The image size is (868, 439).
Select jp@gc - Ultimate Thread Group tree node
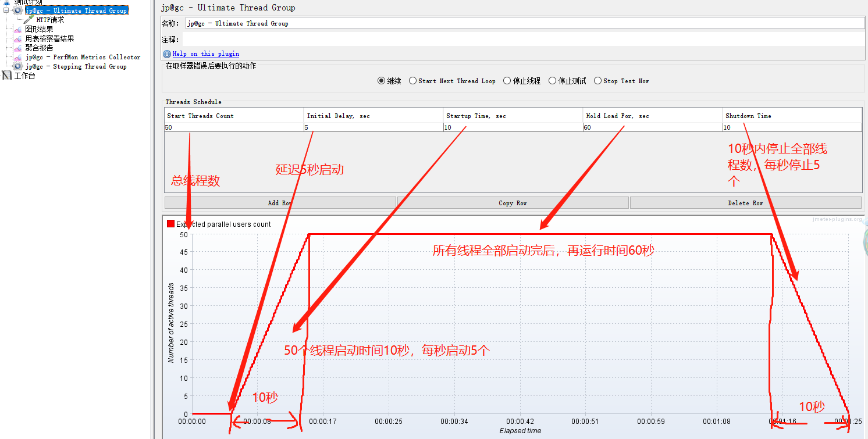click(76, 10)
